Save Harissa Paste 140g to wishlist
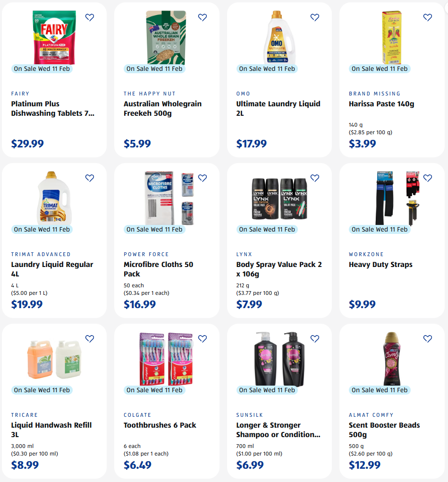 [428, 17]
